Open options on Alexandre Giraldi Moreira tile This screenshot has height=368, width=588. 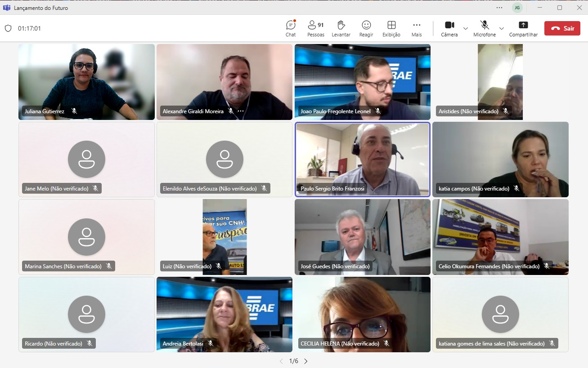[x=241, y=111]
